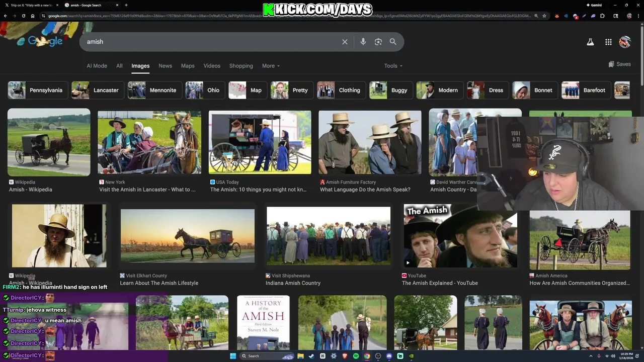Show hidden system tray icons
Viewport: 644px width, 362px height.
point(591,356)
